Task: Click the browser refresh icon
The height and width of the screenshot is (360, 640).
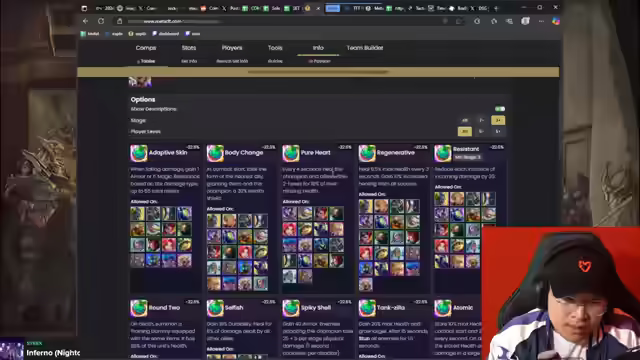Action: click(x=101, y=21)
